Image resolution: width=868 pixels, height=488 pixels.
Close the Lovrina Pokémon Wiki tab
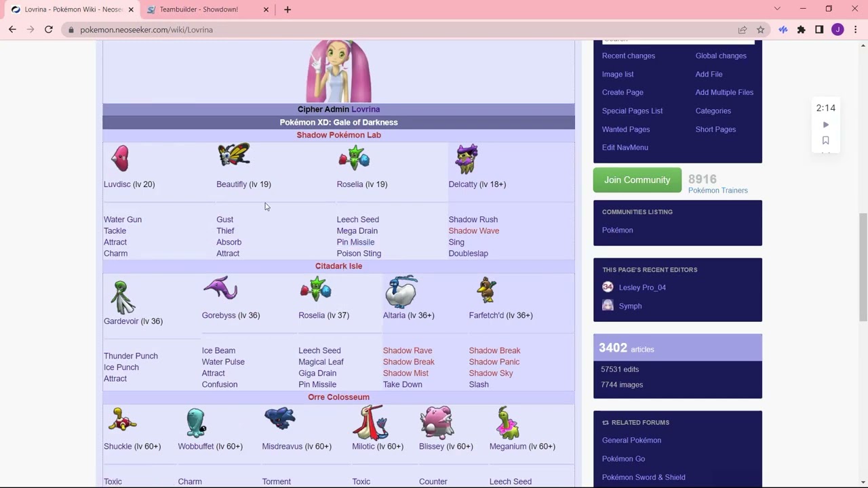pos(131,9)
